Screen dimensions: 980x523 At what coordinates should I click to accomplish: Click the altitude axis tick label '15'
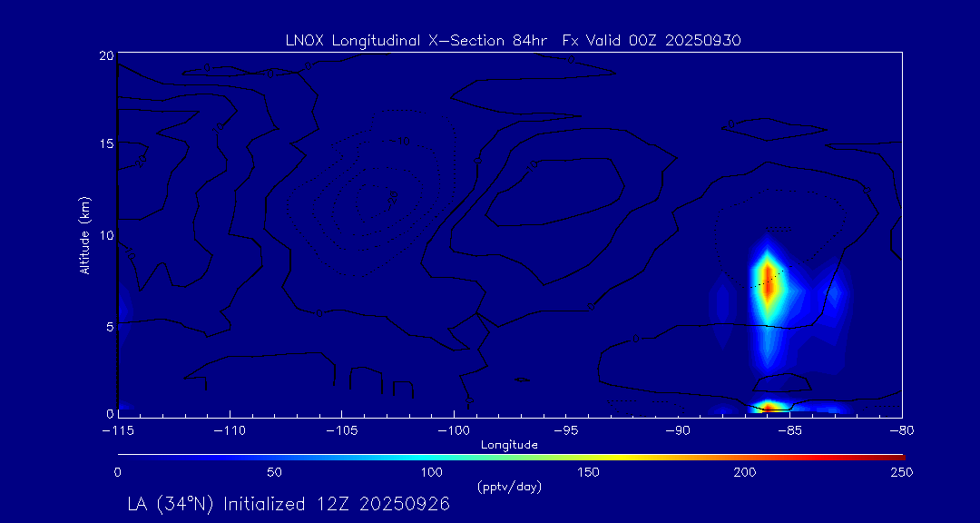107,143
